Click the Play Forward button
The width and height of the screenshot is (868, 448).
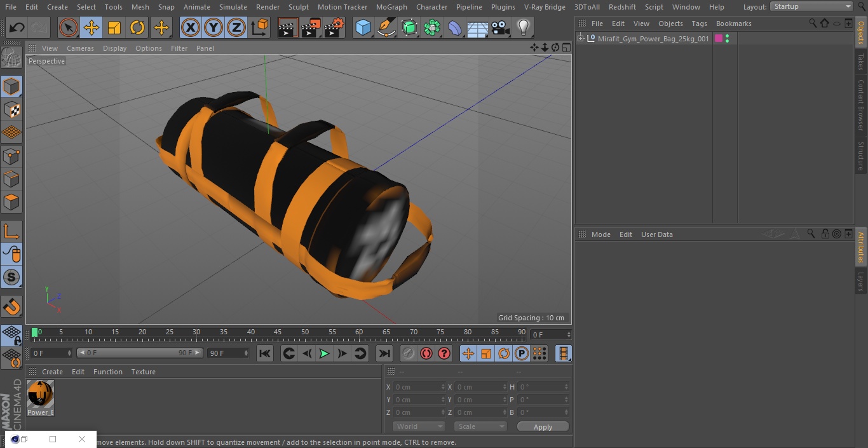point(324,353)
